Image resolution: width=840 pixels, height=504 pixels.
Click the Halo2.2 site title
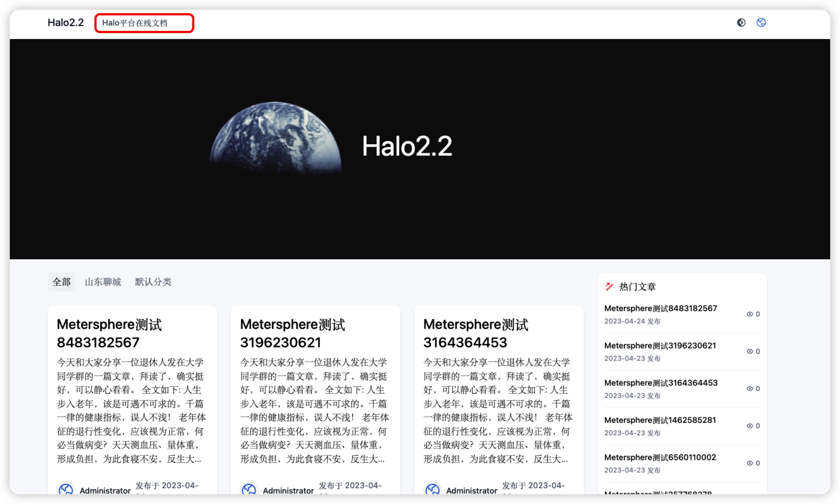coord(65,22)
